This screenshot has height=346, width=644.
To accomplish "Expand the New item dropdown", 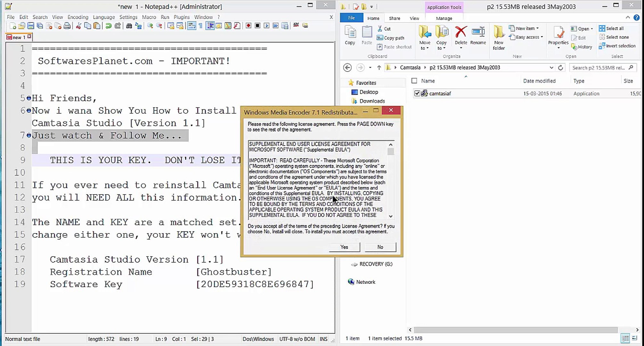I will 525,28.
